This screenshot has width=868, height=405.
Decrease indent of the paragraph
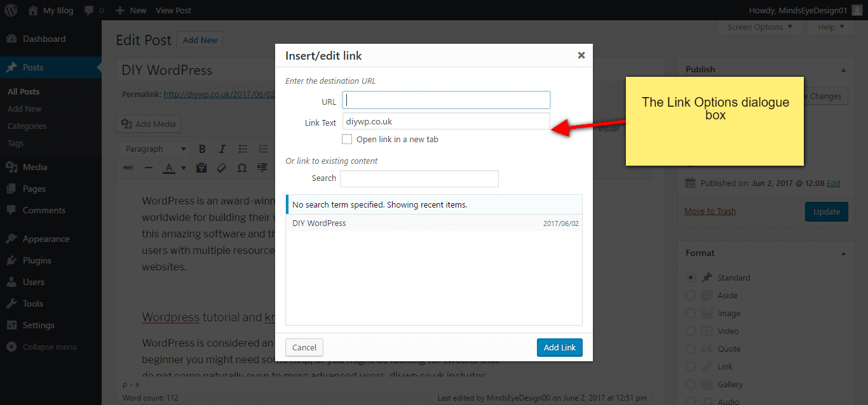[x=262, y=168]
